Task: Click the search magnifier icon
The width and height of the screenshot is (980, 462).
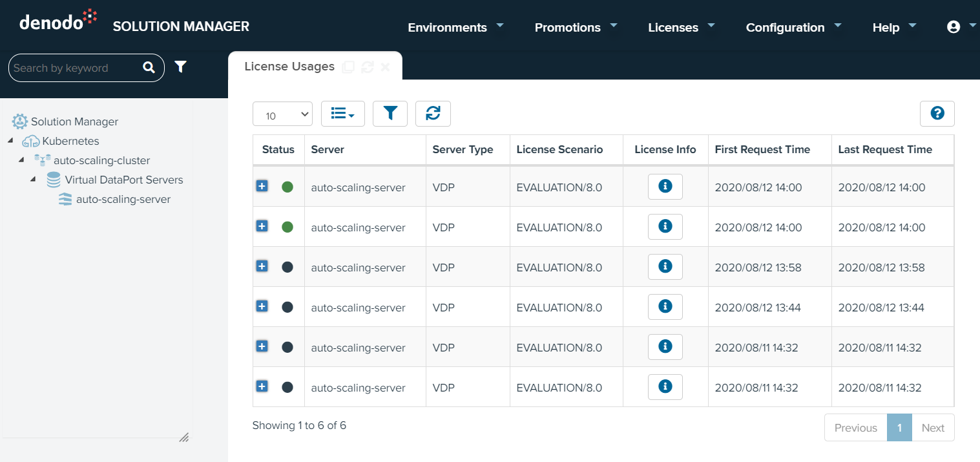Action: coord(149,67)
